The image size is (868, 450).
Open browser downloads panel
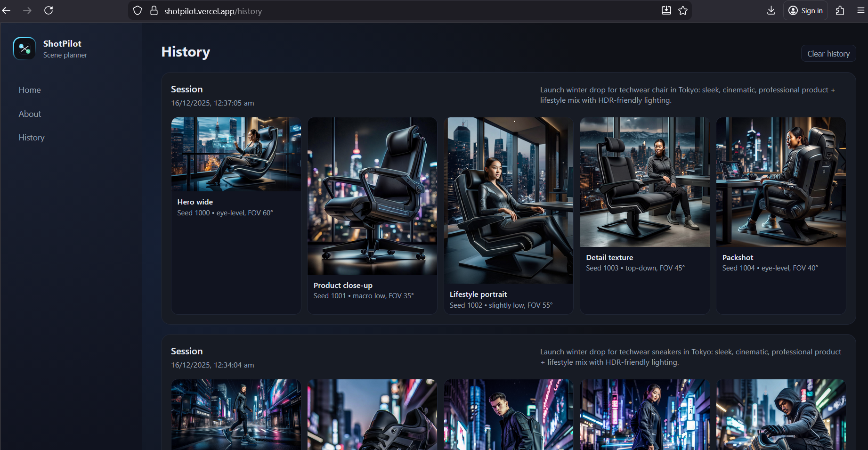point(771,10)
